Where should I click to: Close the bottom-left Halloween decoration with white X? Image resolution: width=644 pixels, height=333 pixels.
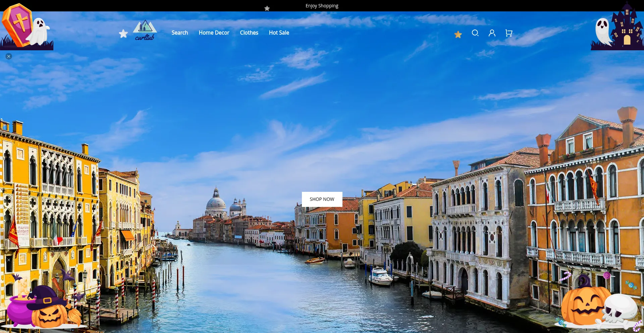pyautogui.click(x=9, y=260)
